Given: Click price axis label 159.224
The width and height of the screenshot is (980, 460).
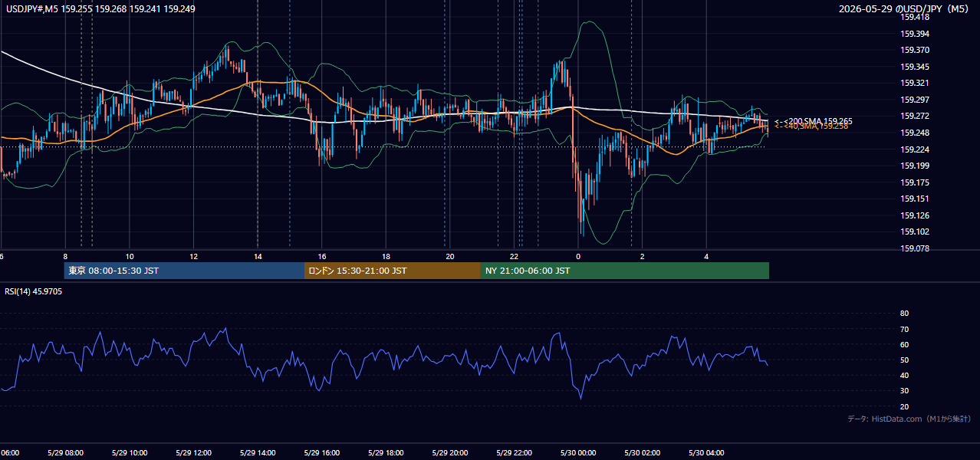Looking at the screenshot, I should 915,149.
